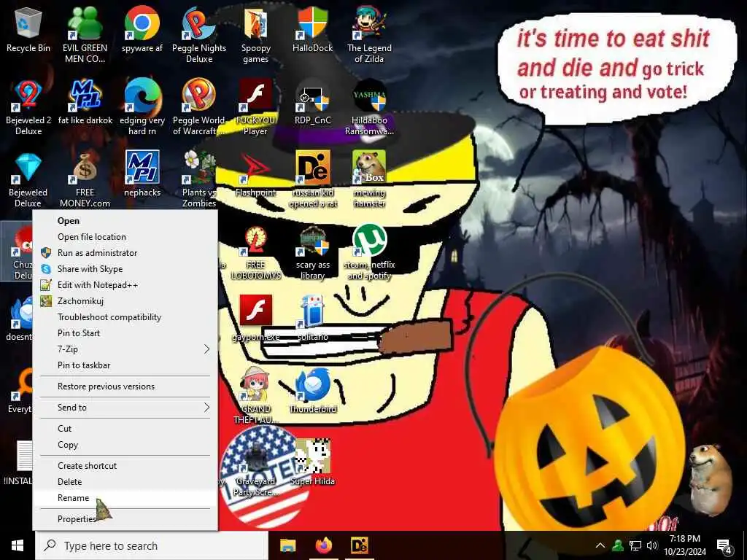Show hidden system tray icons
Image resolution: width=747 pixels, height=560 pixels.
click(x=600, y=545)
